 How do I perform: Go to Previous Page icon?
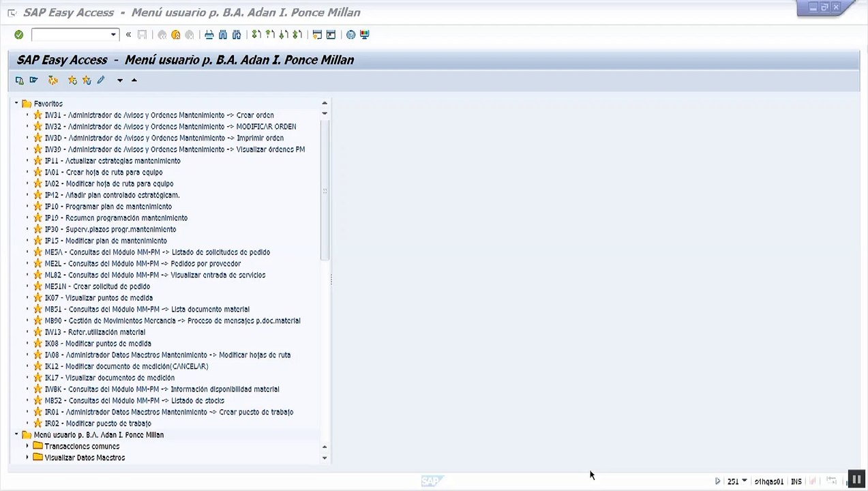point(270,35)
